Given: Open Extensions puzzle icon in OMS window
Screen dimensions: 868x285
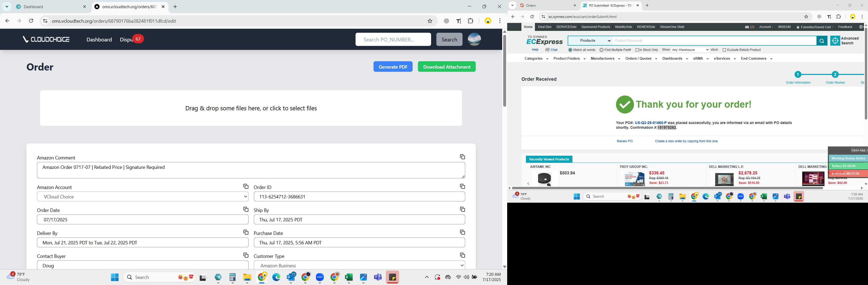Looking at the screenshot, I should [x=470, y=21].
